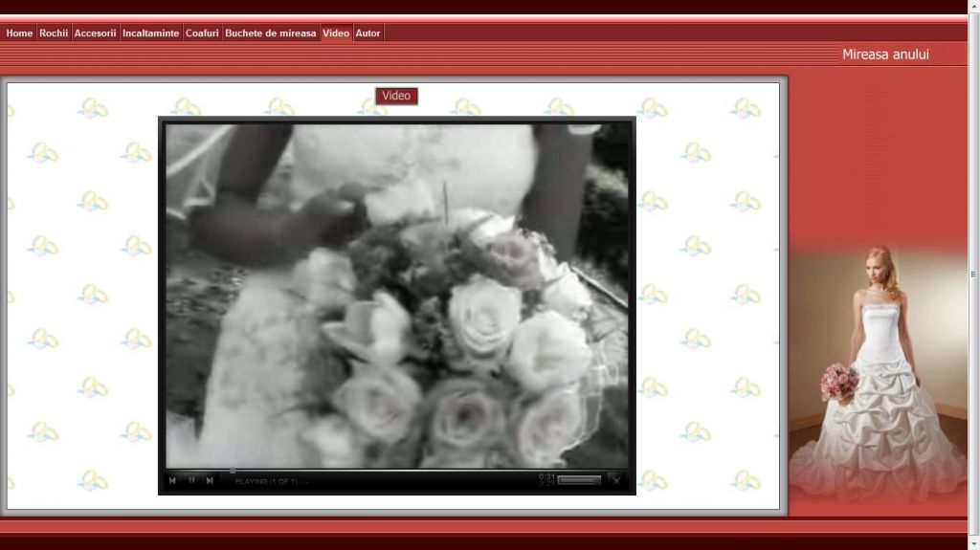
Task: Open Buchete de mireasa page
Action: [270, 33]
